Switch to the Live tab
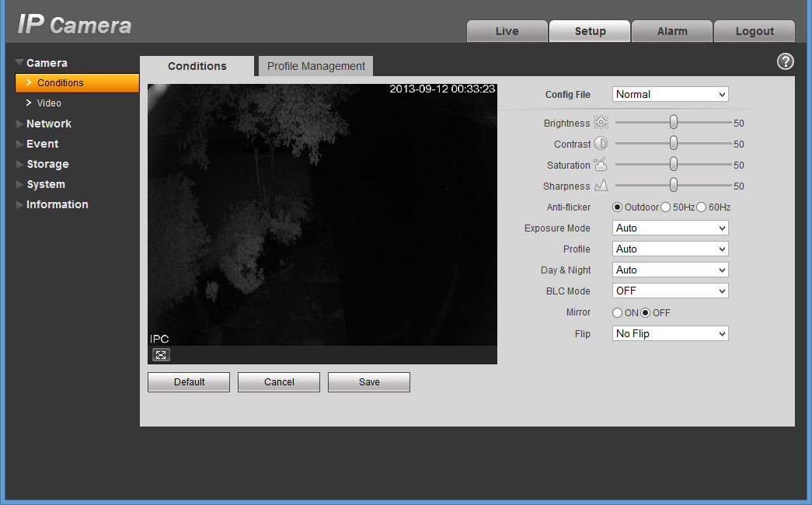The width and height of the screenshot is (812, 505). (x=507, y=31)
